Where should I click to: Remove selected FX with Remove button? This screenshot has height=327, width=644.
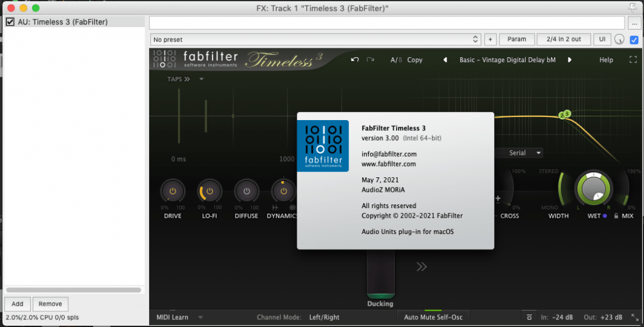coord(50,304)
